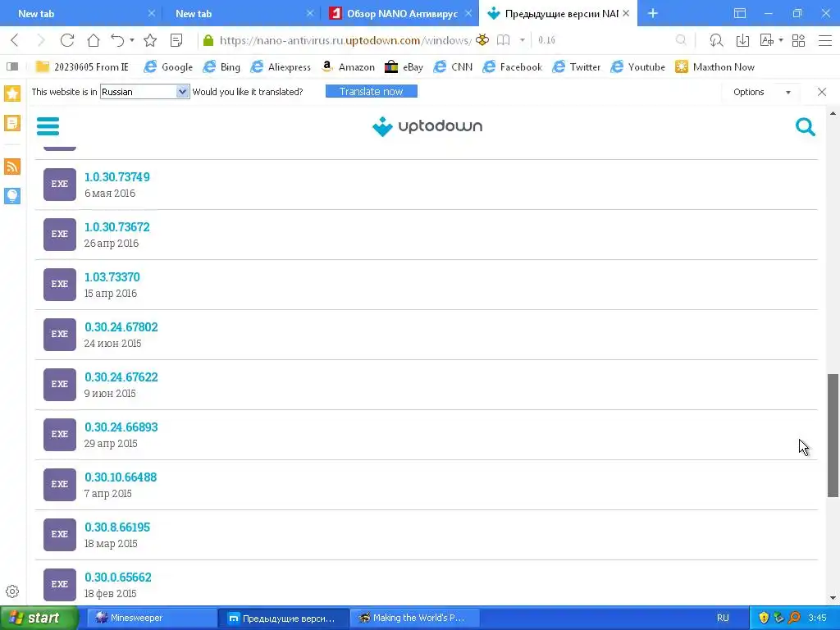Open the eBay bookmark
The image size is (840, 630).
coord(404,66)
